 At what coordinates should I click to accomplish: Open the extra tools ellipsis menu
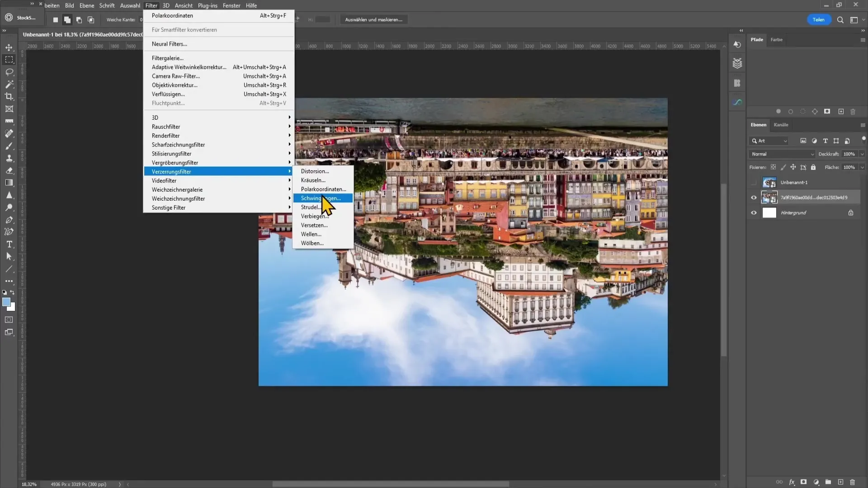pos(9,281)
